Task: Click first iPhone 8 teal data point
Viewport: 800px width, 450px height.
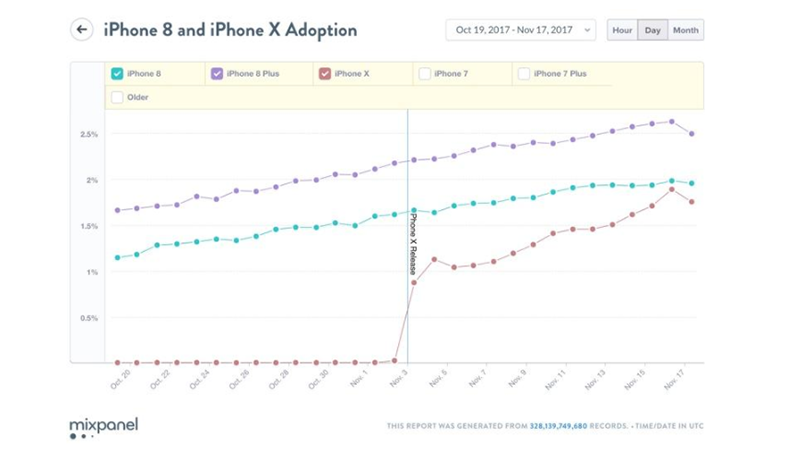Action: (118, 258)
